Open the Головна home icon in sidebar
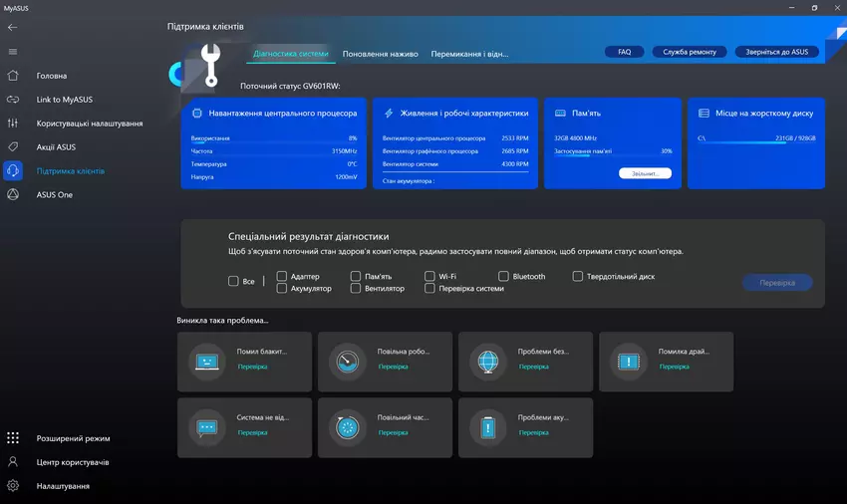Image resolution: width=847 pixels, height=504 pixels. 13,76
